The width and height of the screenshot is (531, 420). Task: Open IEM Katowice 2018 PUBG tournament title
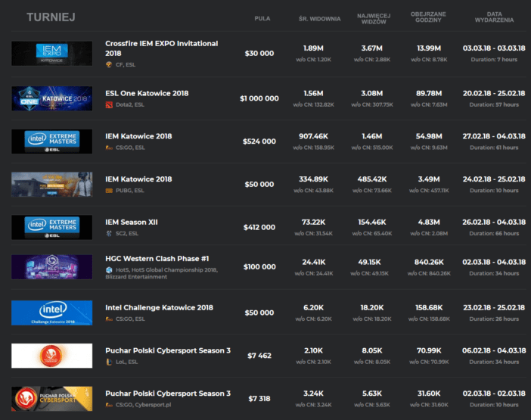[x=138, y=179]
